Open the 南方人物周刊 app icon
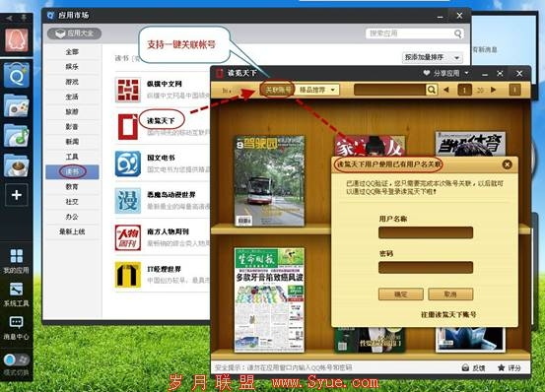Viewport: 545px width, 392px height. click(128, 237)
